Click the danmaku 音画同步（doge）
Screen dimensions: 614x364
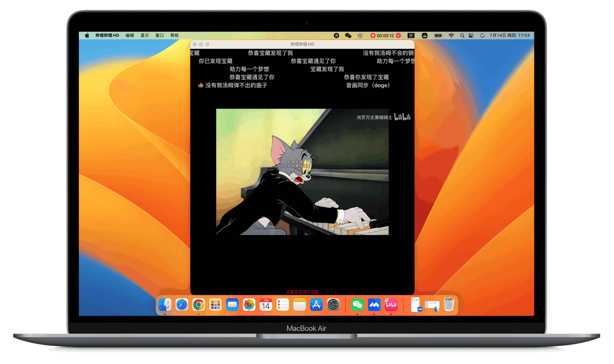pos(368,85)
